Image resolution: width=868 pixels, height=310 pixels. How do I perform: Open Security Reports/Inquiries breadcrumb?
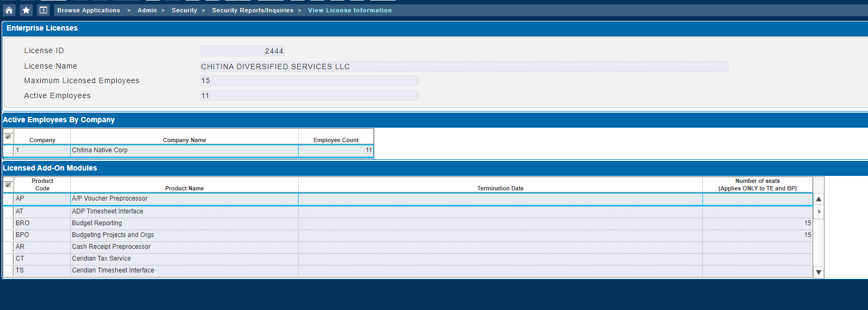point(253,10)
